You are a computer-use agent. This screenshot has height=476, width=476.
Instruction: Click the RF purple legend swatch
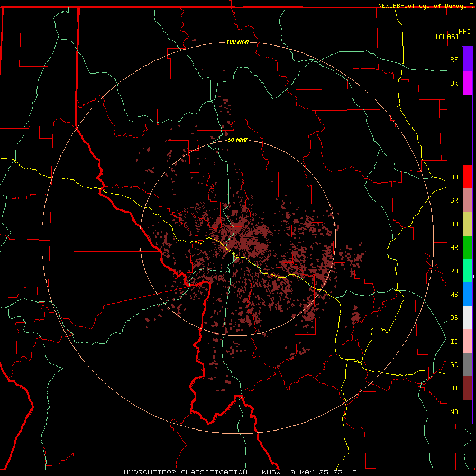(467, 59)
